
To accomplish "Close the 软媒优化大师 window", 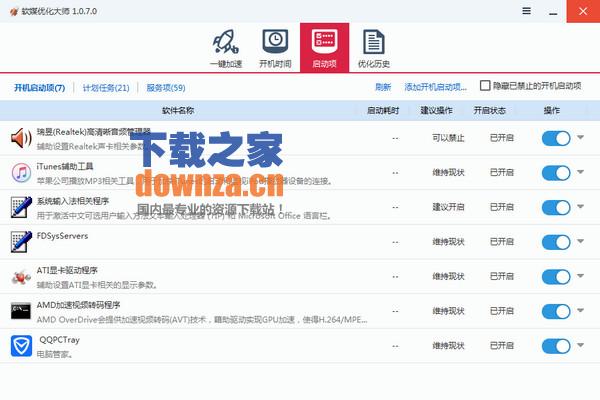I will tap(583, 11).
